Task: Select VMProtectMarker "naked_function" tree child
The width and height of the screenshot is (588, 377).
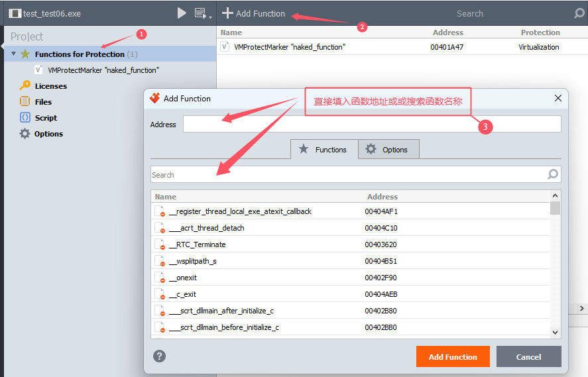Action: pos(103,70)
